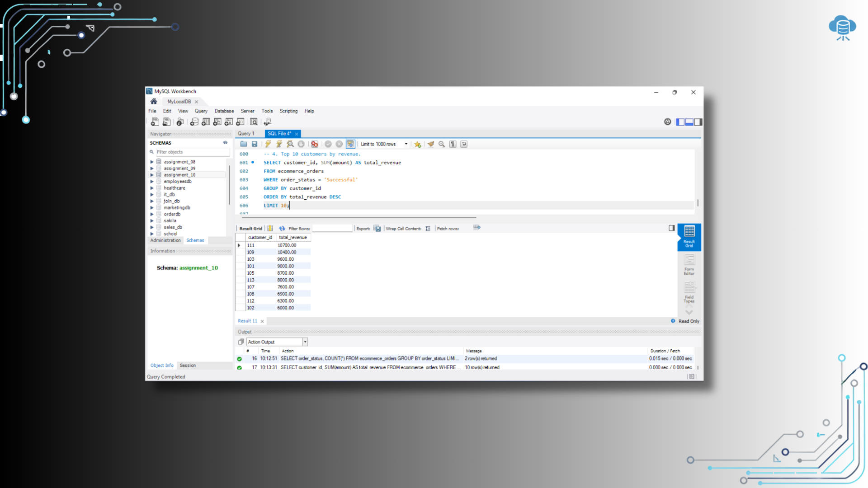Expand the assignment_08 schema

[x=152, y=162]
